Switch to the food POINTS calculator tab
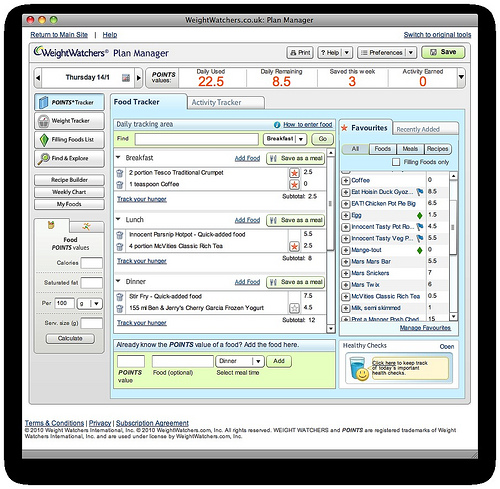The width and height of the screenshot is (500, 489). (51, 225)
